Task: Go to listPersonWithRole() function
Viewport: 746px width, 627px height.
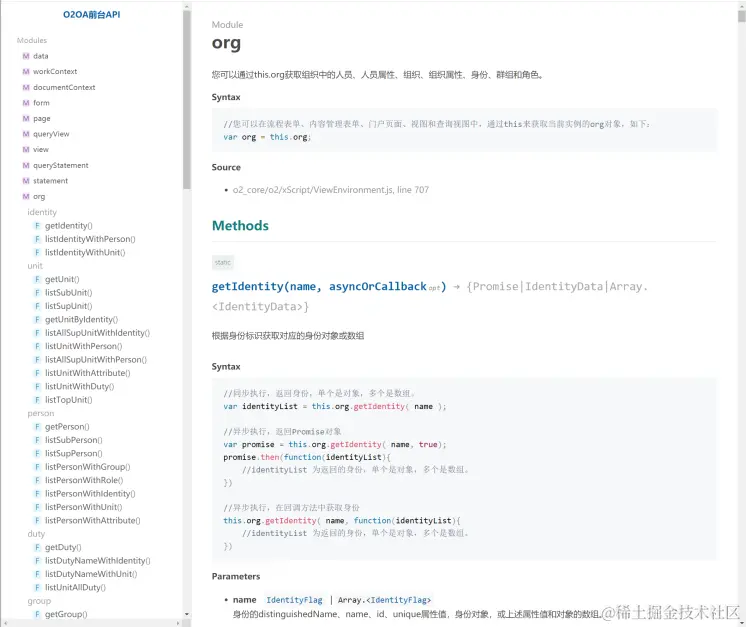Action: pyautogui.click(x=84, y=480)
